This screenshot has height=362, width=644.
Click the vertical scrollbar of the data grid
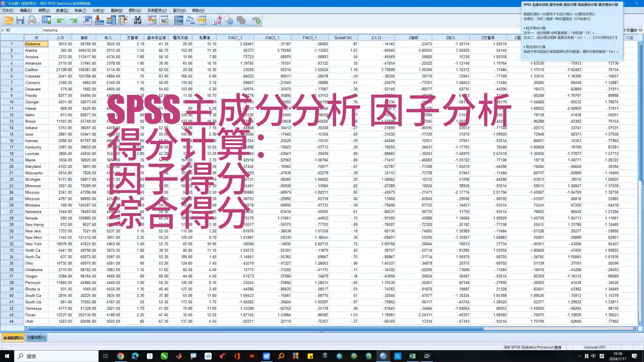point(640,113)
